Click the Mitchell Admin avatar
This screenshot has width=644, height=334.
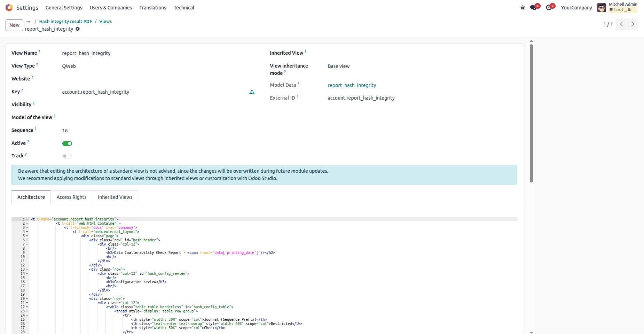601,7
